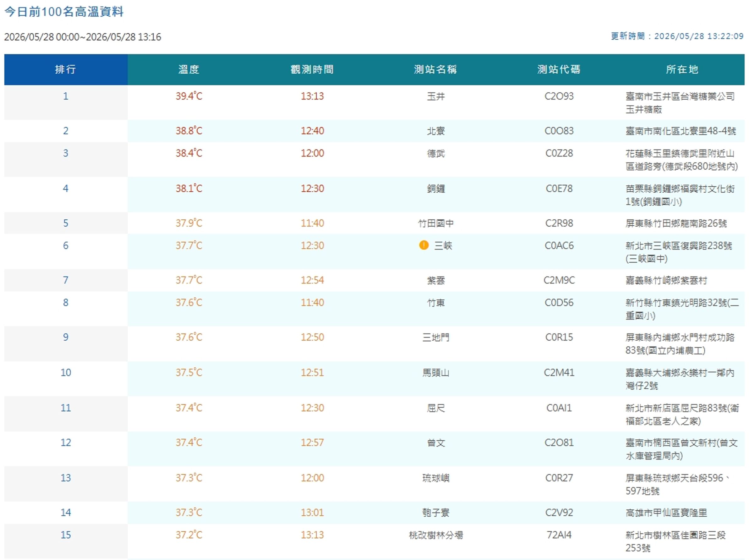Click the 38.4°C temperature value
This screenshot has width=754, height=560.
click(189, 153)
